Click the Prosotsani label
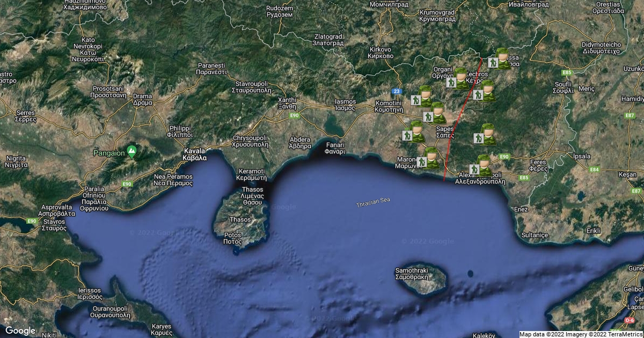Viewport: 644px width, 338px height. point(109,91)
